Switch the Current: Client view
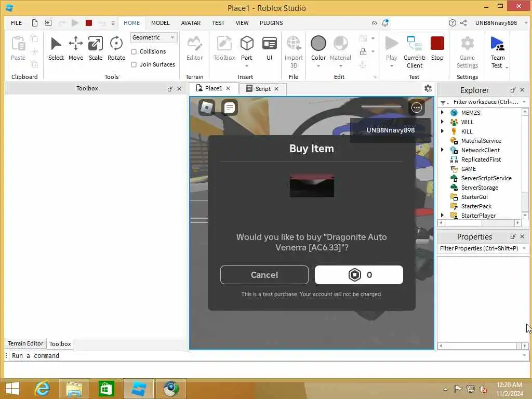This screenshot has height=399, width=532. 414,52
